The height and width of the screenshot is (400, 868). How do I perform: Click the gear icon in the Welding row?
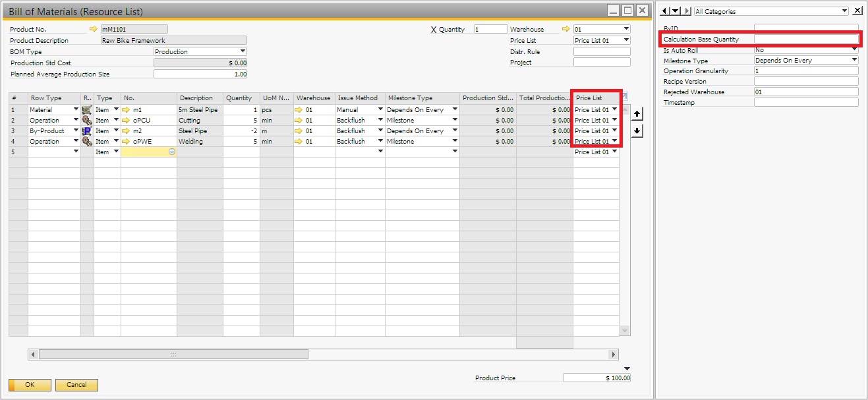(87, 142)
